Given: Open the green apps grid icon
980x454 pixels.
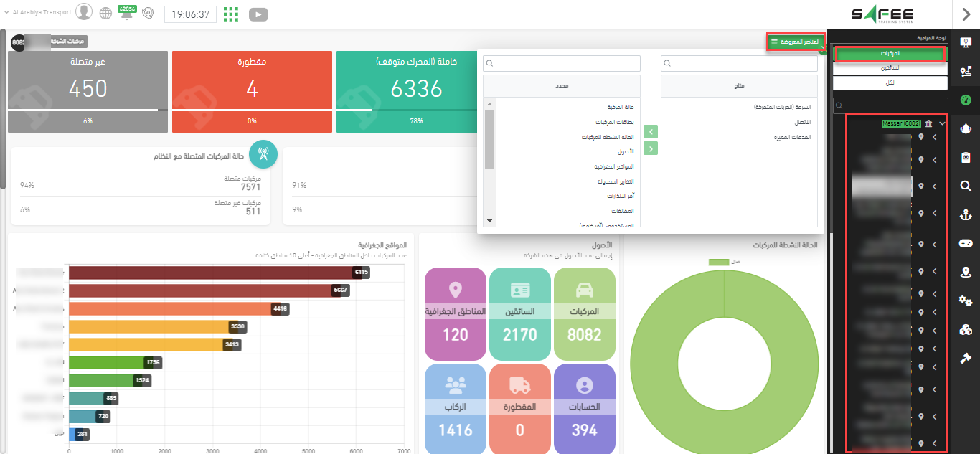Looking at the screenshot, I should (231, 14).
